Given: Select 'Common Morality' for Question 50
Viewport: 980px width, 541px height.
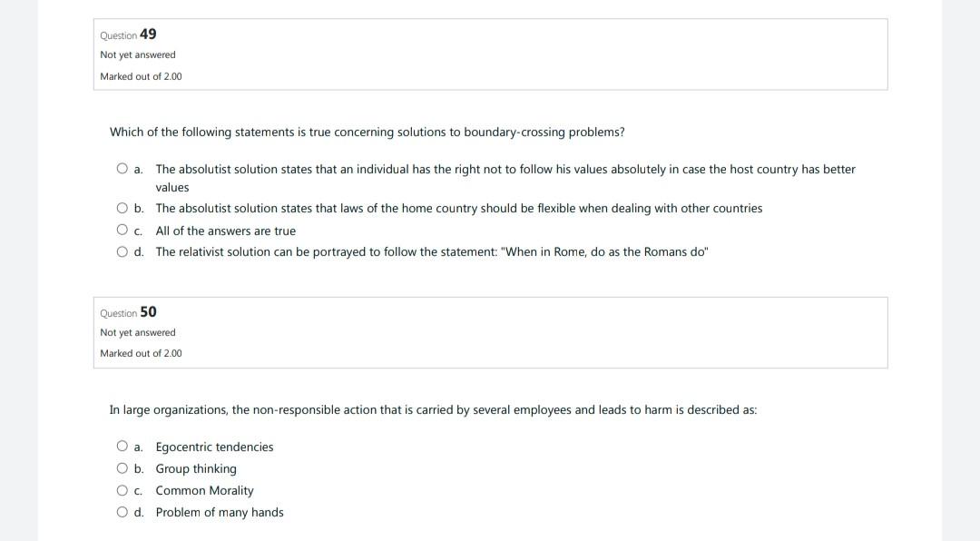Looking at the screenshot, I should 122,488.
